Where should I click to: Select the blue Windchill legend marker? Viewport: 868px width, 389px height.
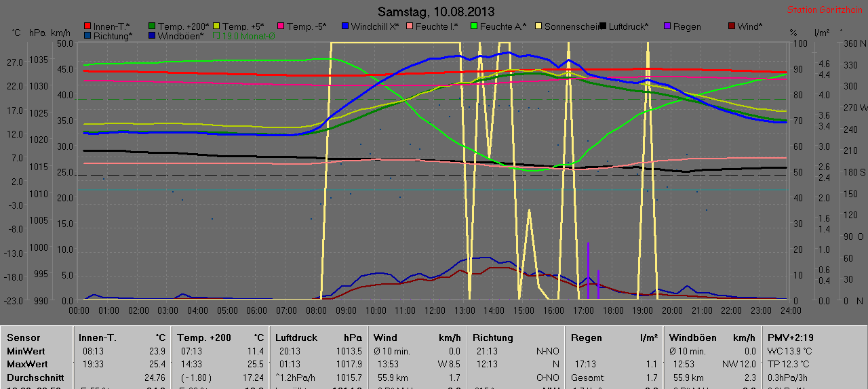[344, 26]
